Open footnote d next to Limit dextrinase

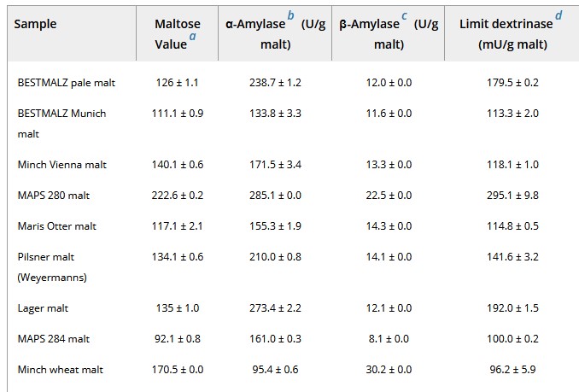coord(558,16)
